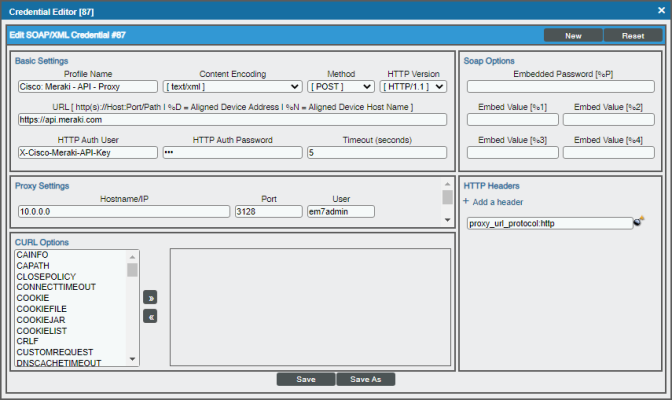Click the Save button

coord(306,379)
